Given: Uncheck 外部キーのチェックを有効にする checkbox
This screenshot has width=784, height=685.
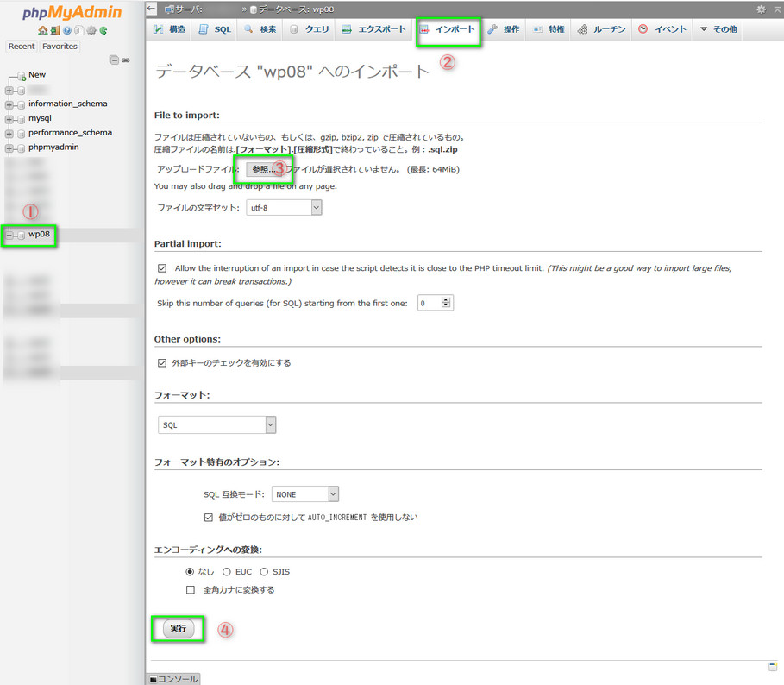Looking at the screenshot, I should [x=162, y=363].
